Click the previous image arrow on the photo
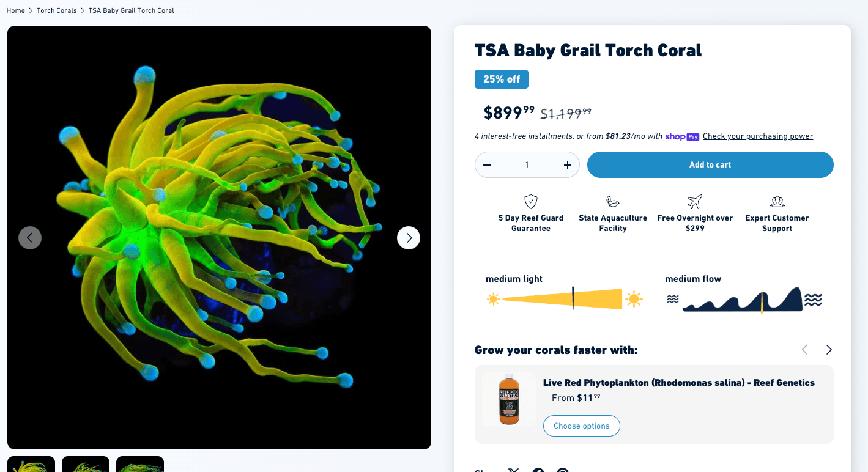Viewport: 868px width, 472px height. 30,237
